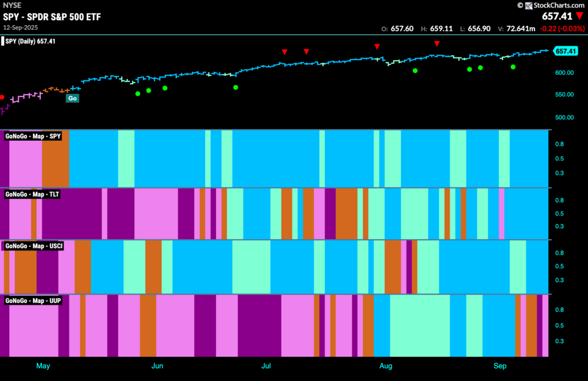The height and width of the screenshot is (381, 588).
Task: Click the Jun label on the date axis
Action: 157,365
